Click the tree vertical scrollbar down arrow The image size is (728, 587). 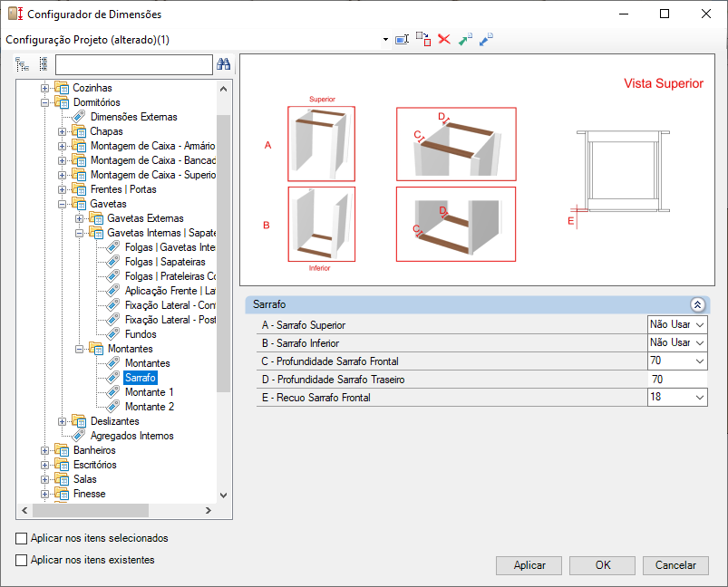coord(223,496)
